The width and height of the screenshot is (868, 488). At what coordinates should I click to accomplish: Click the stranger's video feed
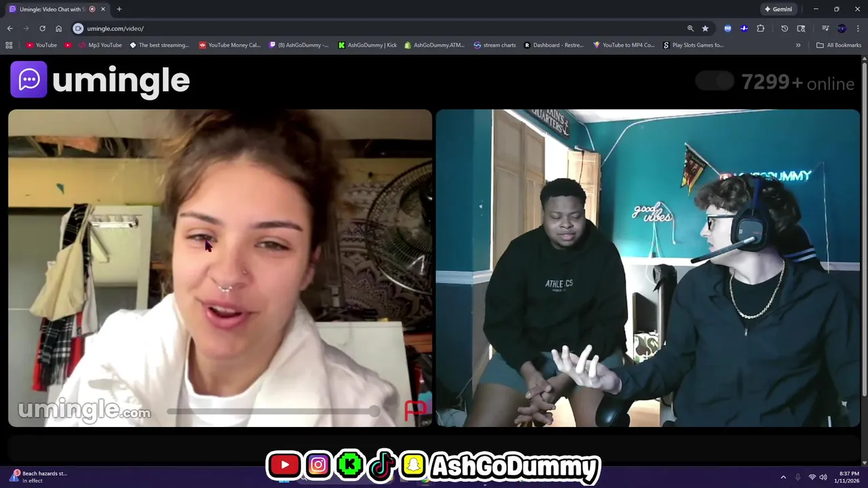[x=220, y=268]
